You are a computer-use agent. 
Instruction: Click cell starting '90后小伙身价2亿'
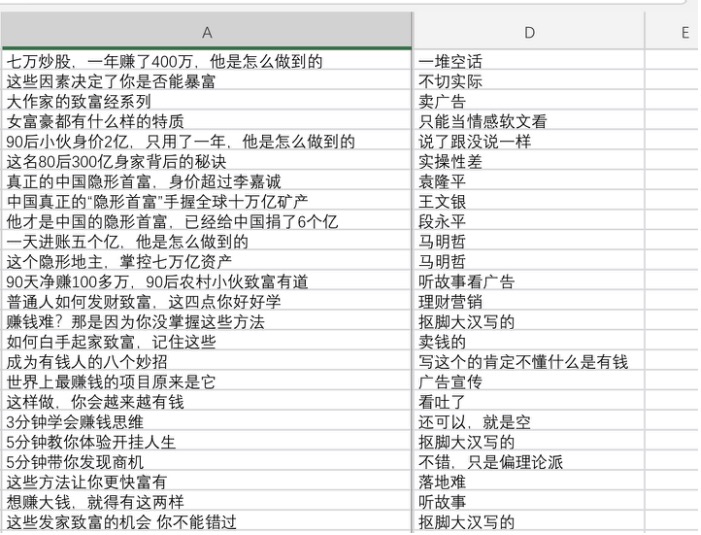(207, 141)
